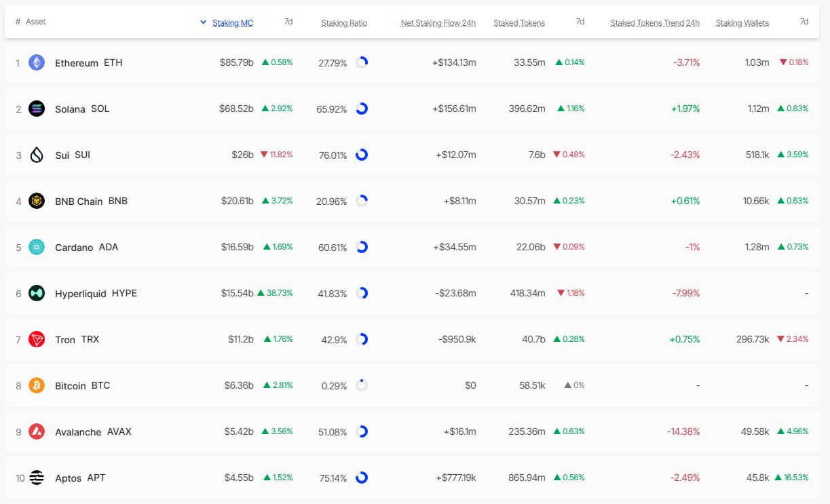Sort by Staked Tokens column header

click(x=519, y=23)
